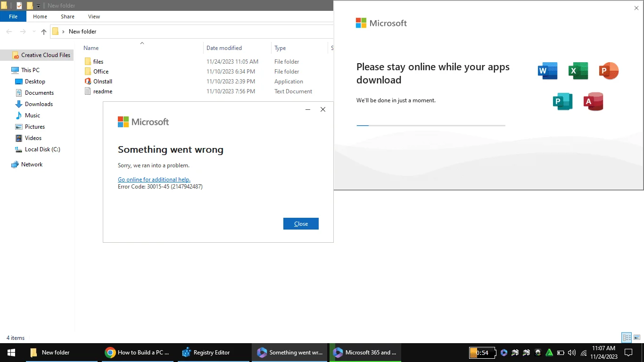Select the readme text document icon
This screenshot has width=644, height=362.
[x=88, y=91]
